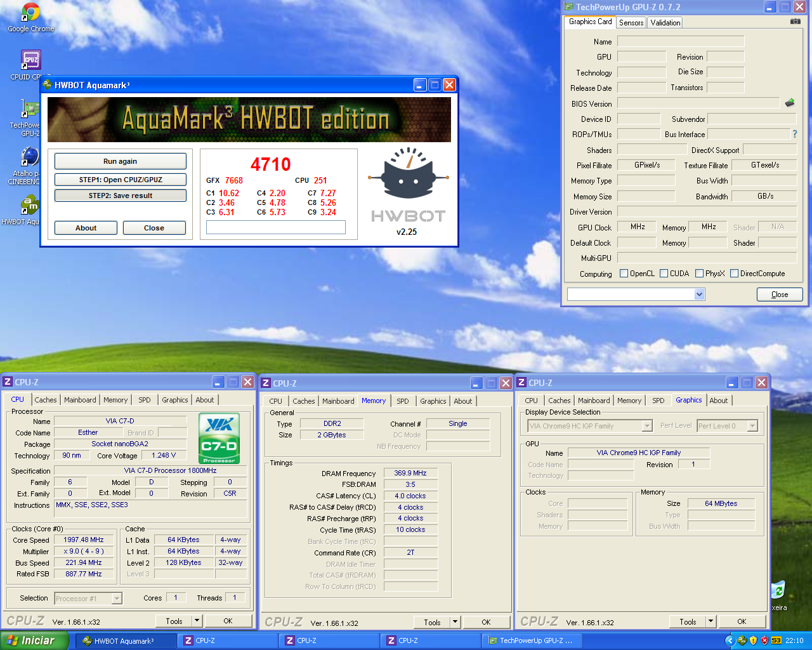Click the system clock showing 22:10
812x650 pixels.
point(794,640)
